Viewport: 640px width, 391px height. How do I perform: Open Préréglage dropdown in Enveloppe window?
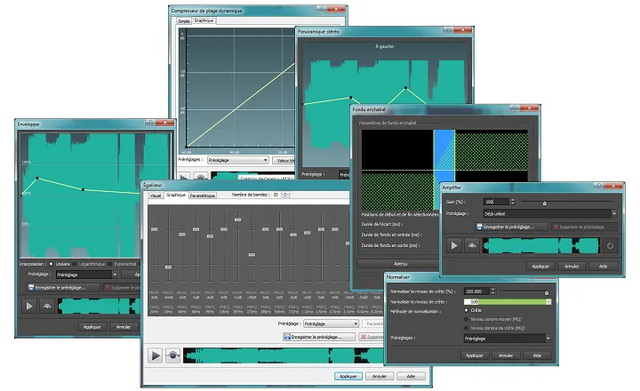(x=87, y=275)
